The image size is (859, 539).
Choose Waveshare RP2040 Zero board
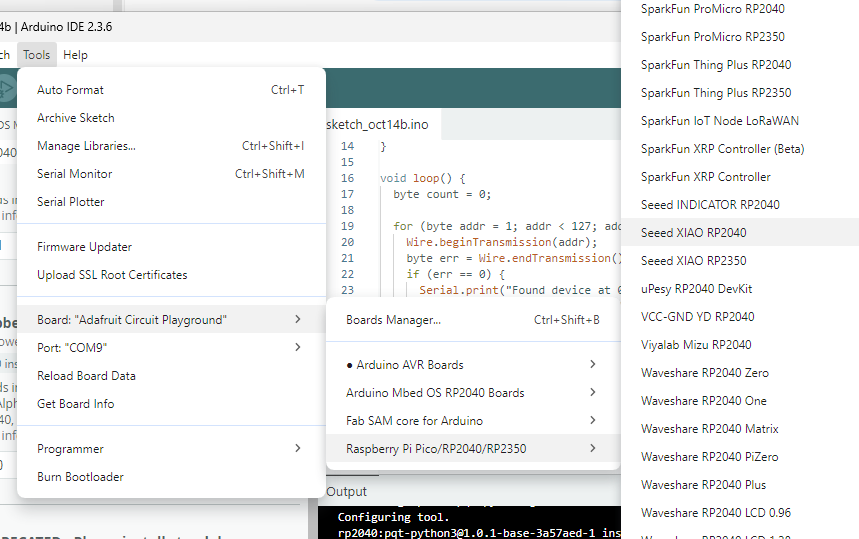(704, 373)
